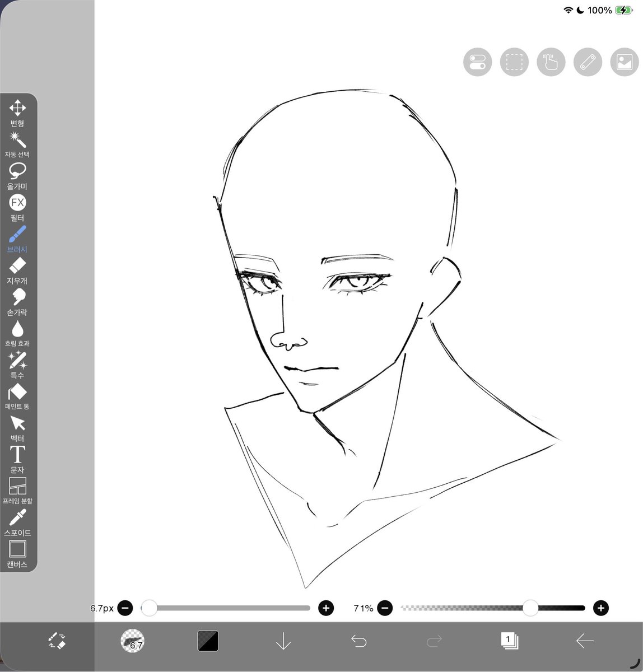Open the ruler tool button
The height and width of the screenshot is (672, 643).
(x=588, y=62)
